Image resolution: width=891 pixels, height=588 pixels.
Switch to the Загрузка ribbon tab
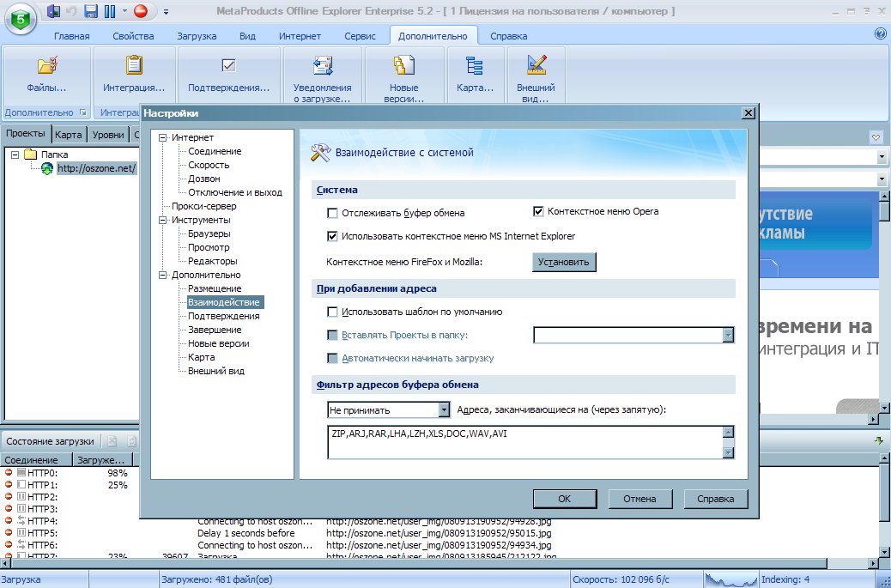pyautogui.click(x=197, y=36)
